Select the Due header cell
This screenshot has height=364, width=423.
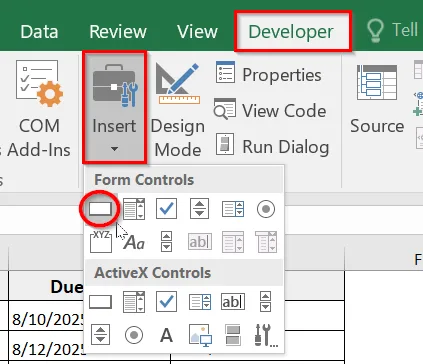[47, 286]
